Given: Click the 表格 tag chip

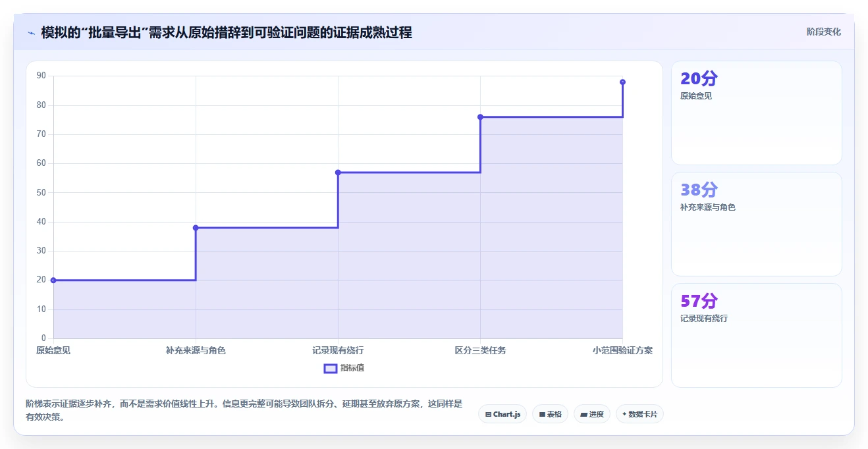Looking at the screenshot, I should pyautogui.click(x=550, y=414).
